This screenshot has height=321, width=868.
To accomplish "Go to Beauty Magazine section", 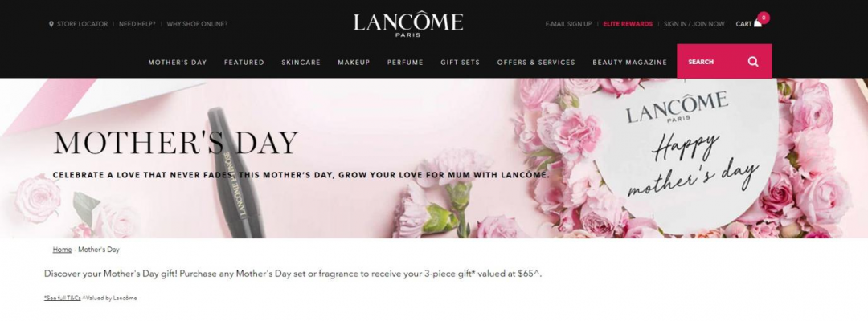I will click(x=629, y=63).
